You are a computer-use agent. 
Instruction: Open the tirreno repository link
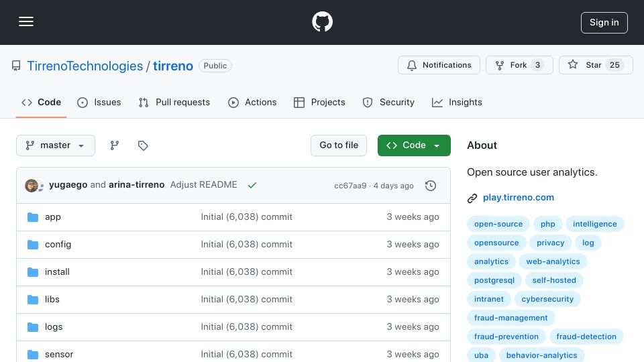tap(173, 66)
